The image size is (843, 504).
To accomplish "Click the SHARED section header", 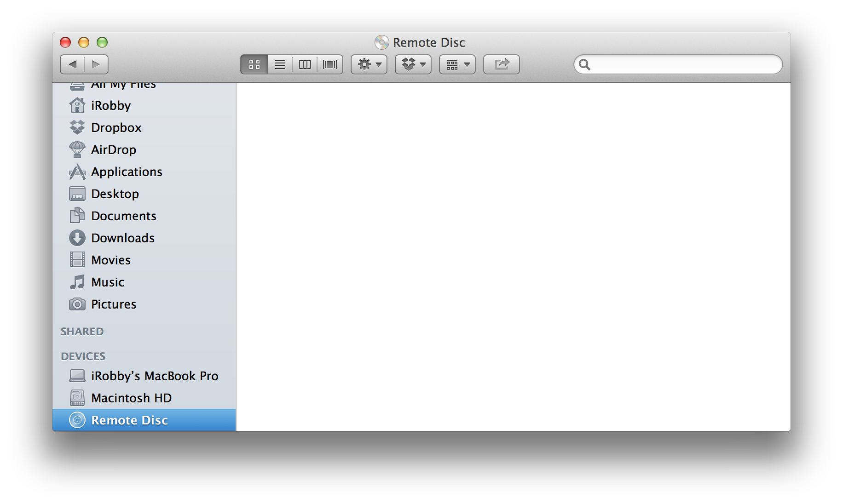I will click(x=82, y=332).
